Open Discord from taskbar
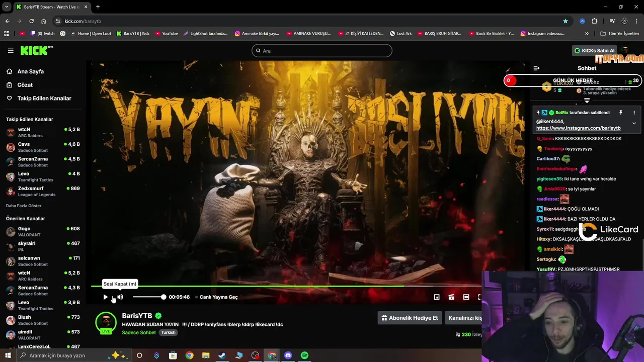 coord(288,355)
